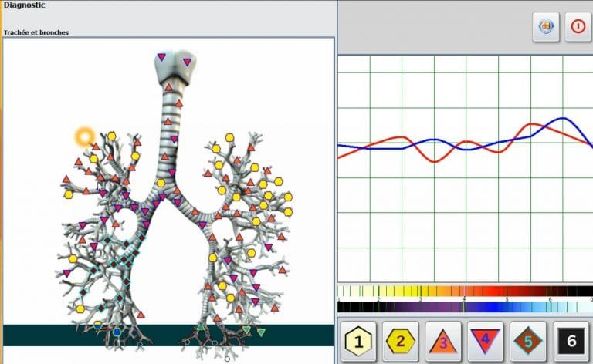Select the level 5 brown diamond button
593x364 pixels.
(x=528, y=341)
